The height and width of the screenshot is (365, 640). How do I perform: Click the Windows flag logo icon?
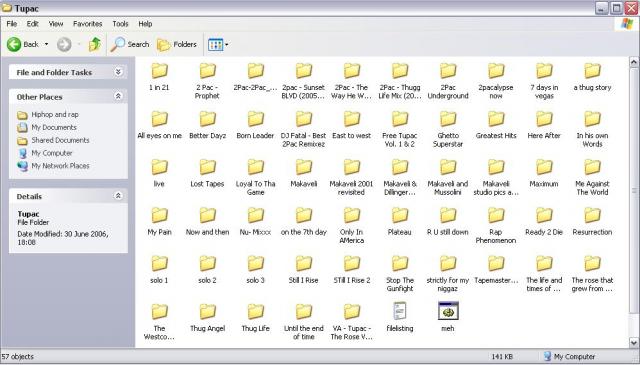[627, 24]
